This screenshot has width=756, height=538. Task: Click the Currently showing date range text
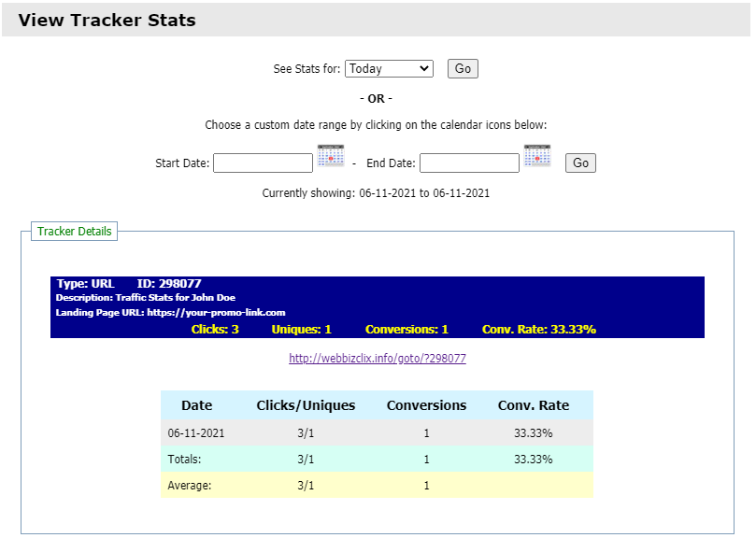(376, 193)
